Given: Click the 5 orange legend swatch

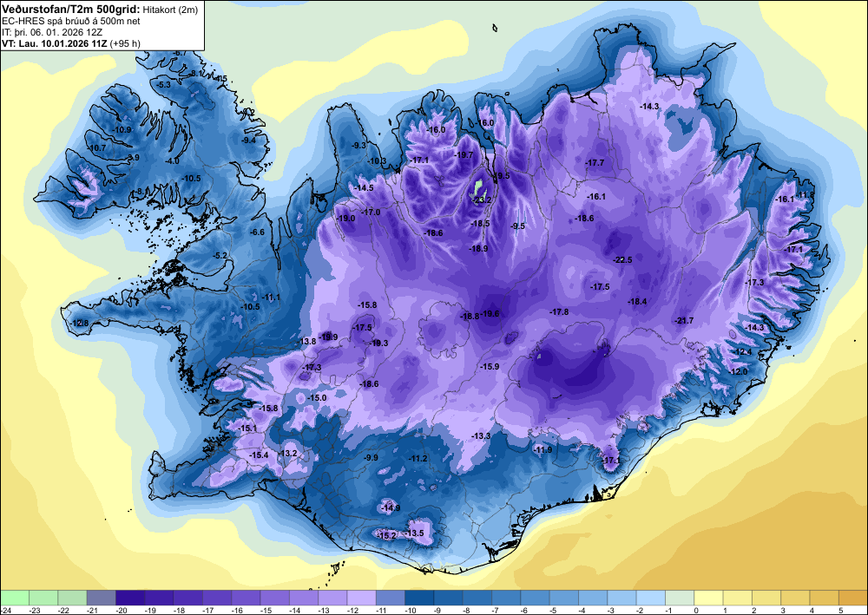Looking at the screenshot, I should (853, 598).
